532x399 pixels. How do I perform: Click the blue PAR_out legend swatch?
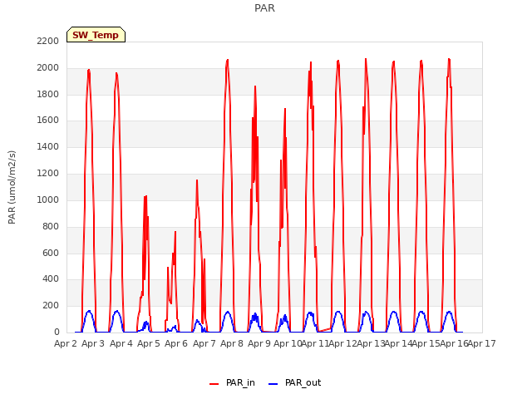[273, 384]
